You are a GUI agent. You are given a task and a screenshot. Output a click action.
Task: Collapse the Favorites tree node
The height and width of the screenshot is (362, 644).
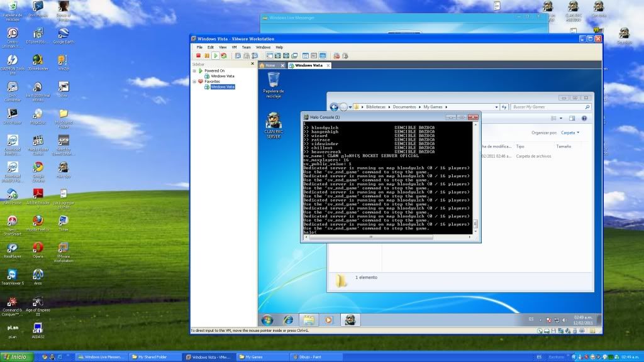(195, 82)
